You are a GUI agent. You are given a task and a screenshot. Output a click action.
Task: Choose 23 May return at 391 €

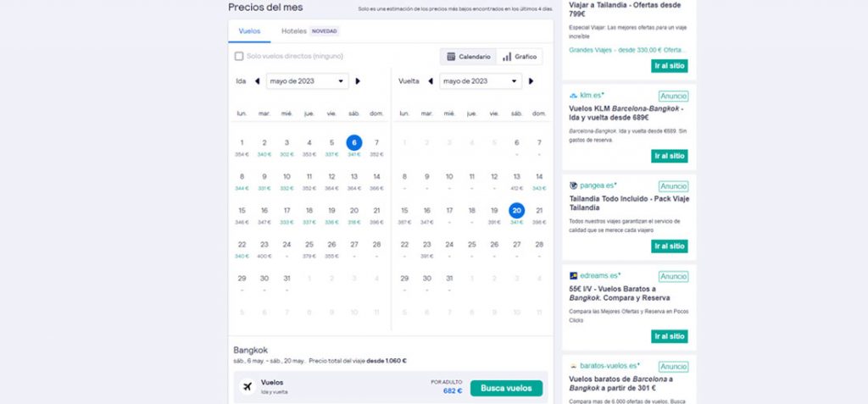coord(427,248)
